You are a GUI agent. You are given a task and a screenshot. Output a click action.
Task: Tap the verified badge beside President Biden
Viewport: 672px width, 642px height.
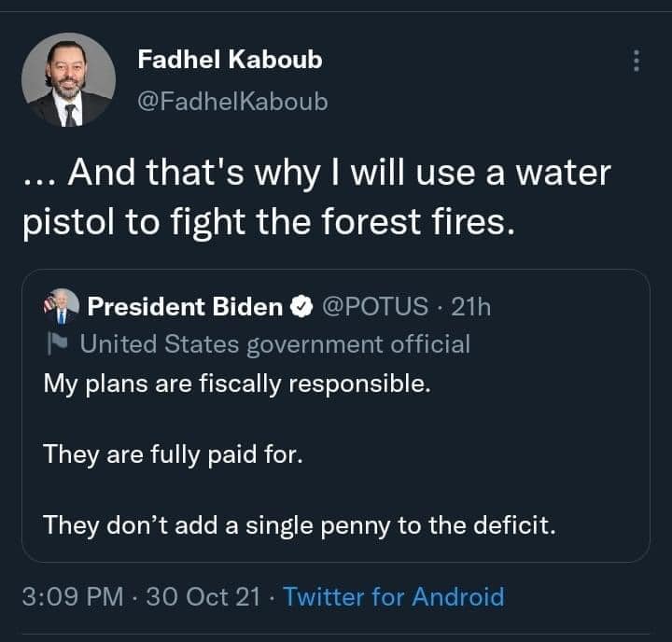tap(301, 306)
